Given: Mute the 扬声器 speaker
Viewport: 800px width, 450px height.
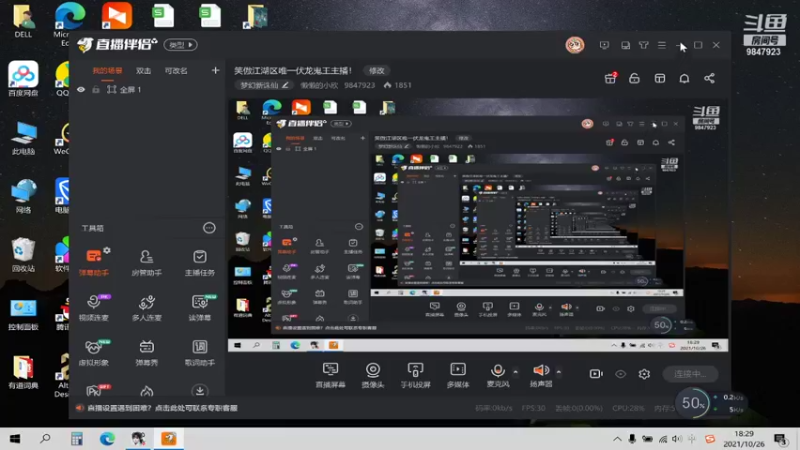Looking at the screenshot, I should (x=541, y=375).
